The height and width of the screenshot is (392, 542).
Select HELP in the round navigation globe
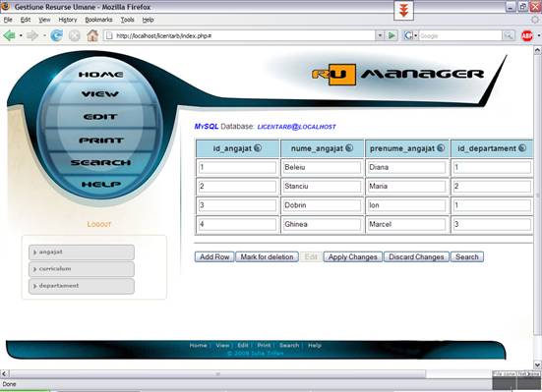pos(101,184)
